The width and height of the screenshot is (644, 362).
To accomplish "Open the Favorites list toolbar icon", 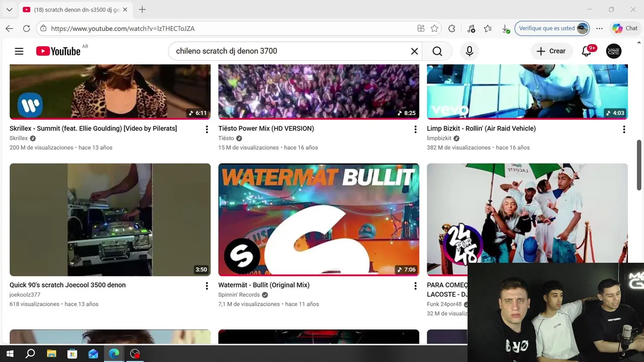I will [x=488, y=28].
